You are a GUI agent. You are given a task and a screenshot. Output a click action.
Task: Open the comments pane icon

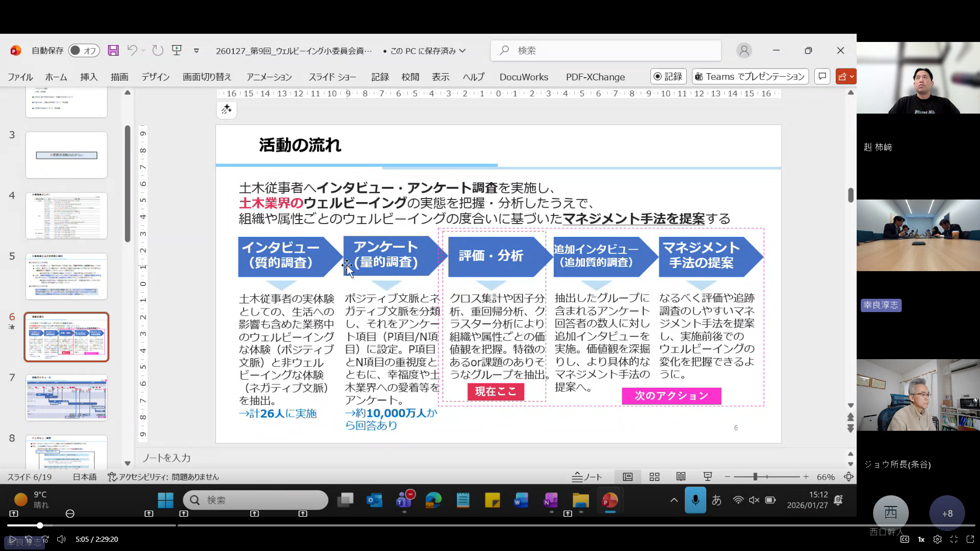point(822,76)
